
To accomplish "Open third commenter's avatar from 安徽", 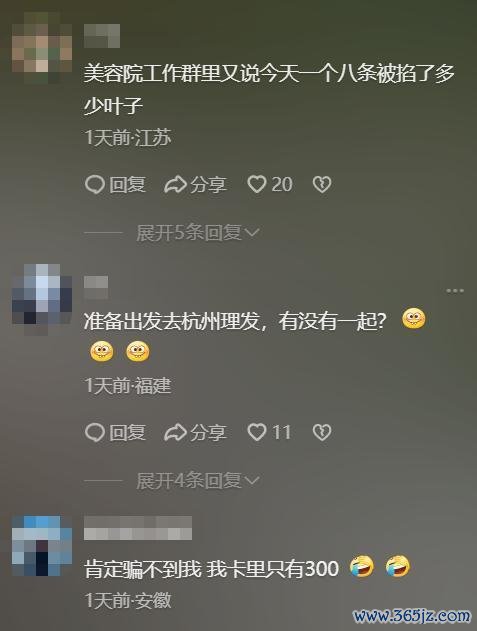I will tap(42, 546).
